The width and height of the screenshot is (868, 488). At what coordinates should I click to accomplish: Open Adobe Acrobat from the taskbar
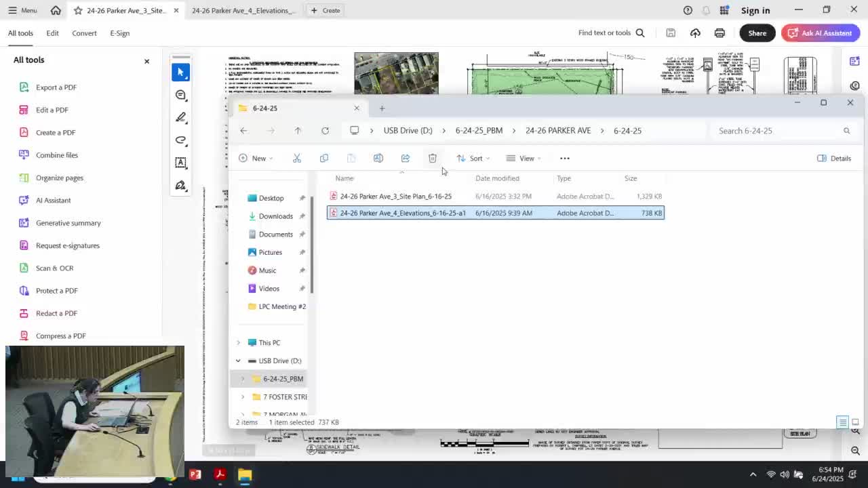(220, 474)
